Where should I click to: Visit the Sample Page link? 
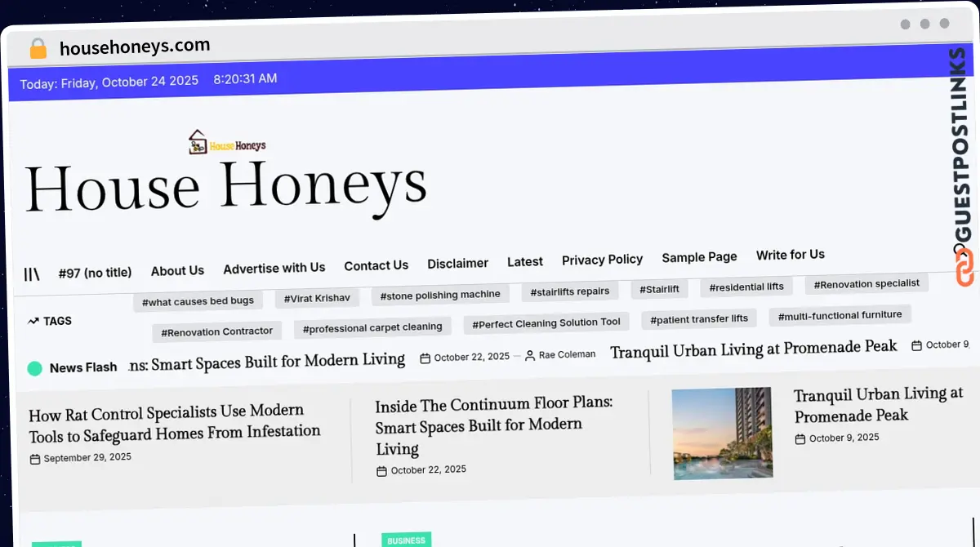[699, 257]
